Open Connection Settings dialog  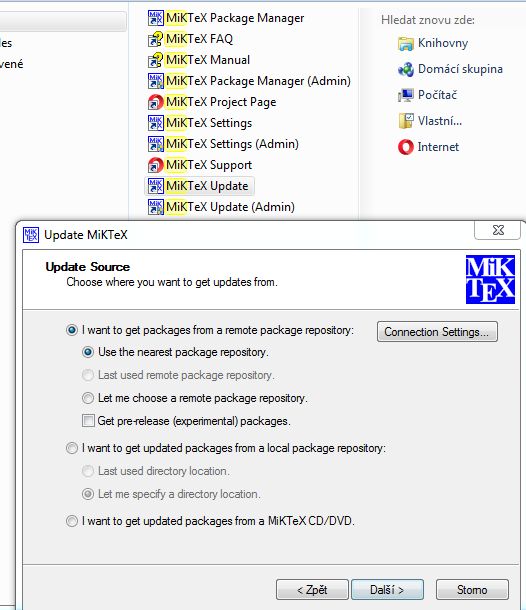point(437,332)
